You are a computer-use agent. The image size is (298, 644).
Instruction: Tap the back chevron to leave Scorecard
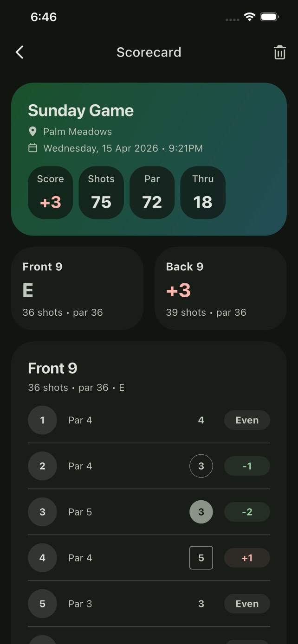(19, 52)
